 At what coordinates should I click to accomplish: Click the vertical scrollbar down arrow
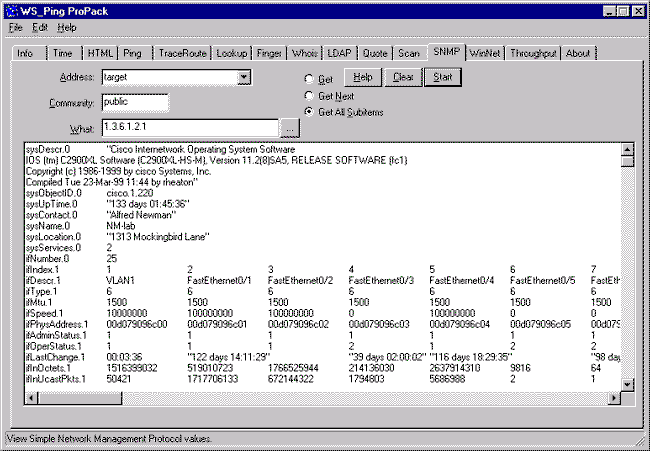[x=627, y=383]
